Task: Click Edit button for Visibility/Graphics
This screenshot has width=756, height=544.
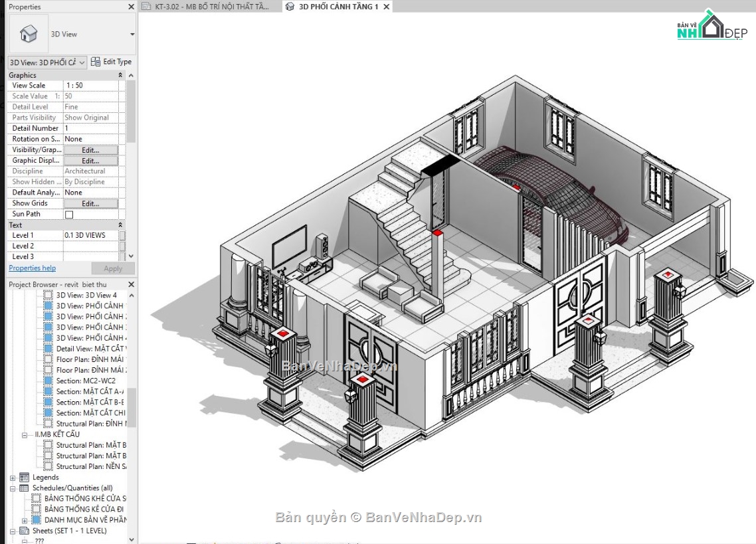Action: pyautogui.click(x=90, y=150)
